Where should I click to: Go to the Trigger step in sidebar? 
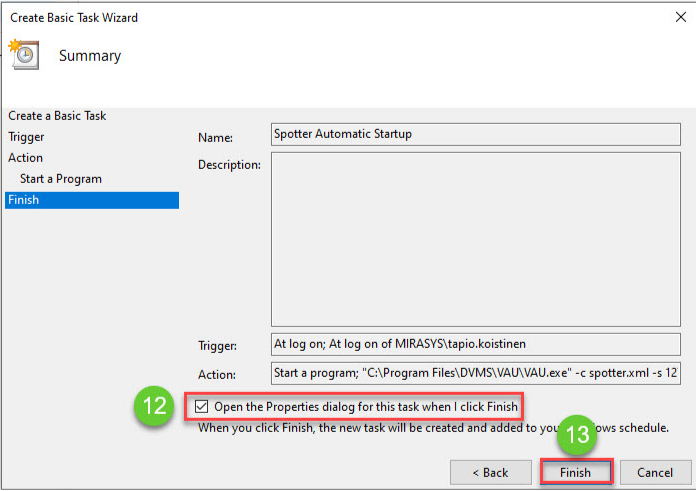click(26, 137)
